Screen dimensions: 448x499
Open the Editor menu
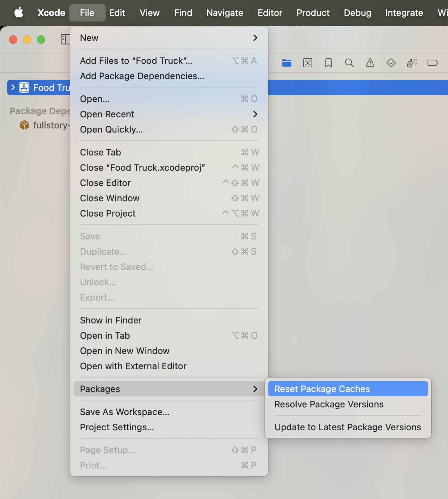click(x=270, y=13)
